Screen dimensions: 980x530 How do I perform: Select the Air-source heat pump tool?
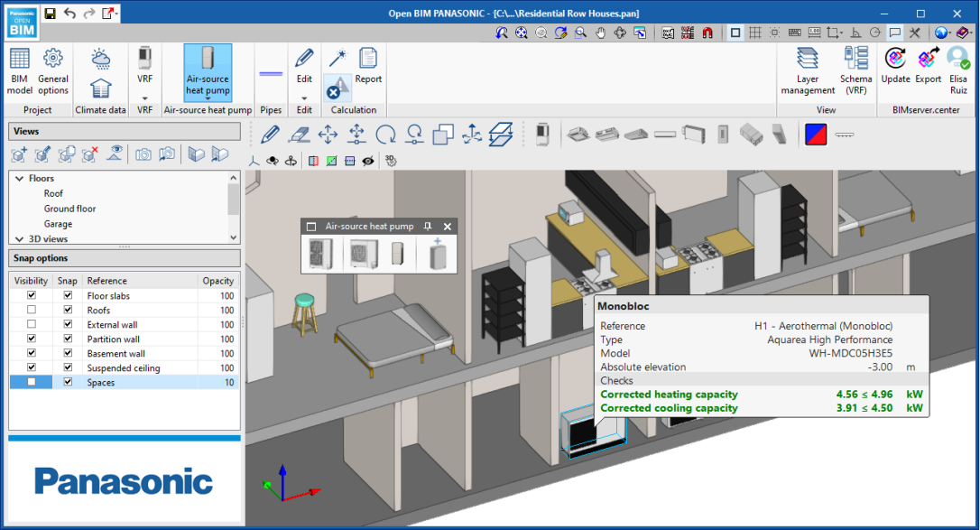click(x=208, y=72)
